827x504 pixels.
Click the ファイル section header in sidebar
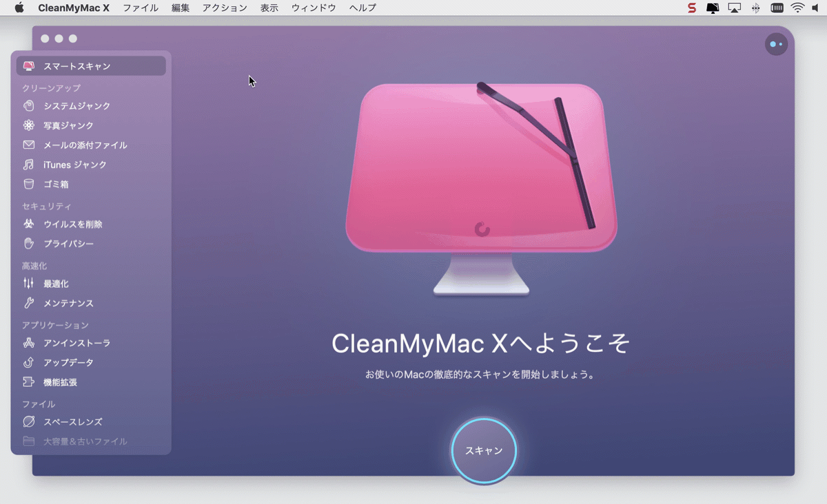click(x=39, y=404)
